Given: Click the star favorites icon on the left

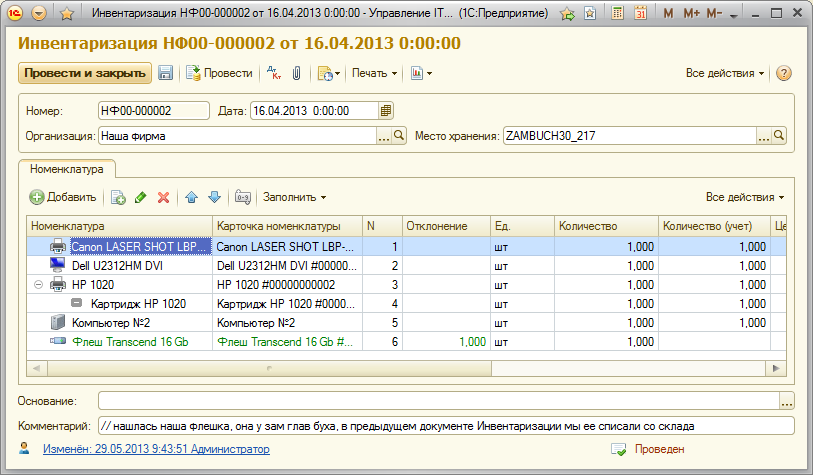Looking at the screenshot, I should point(66,13).
